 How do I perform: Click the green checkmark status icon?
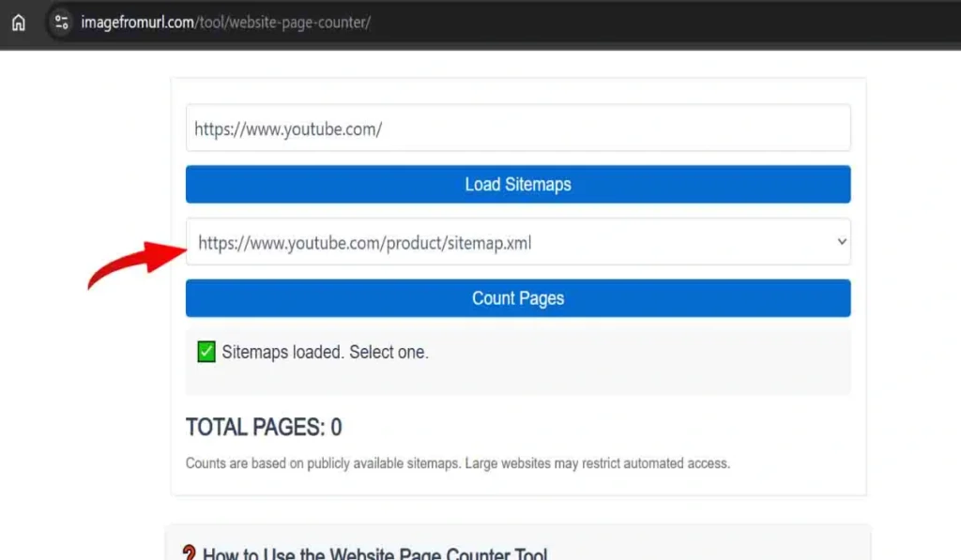(x=206, y=352)
